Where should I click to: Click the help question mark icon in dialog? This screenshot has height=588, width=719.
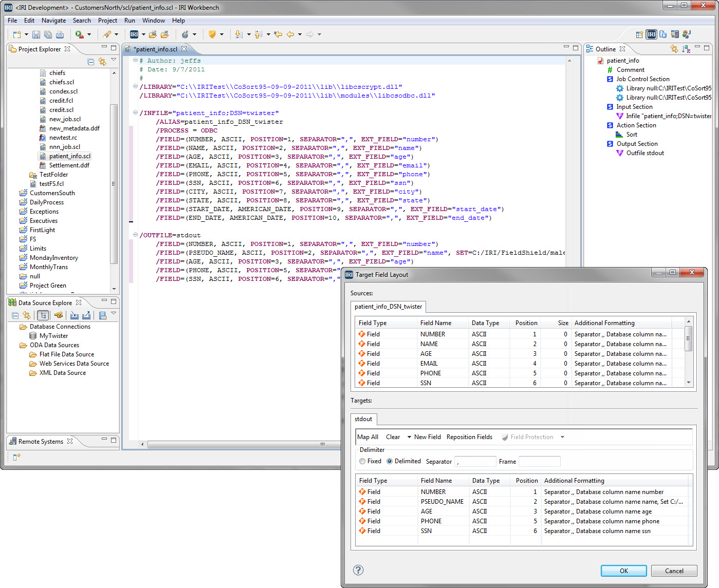(x=358, y=570)
